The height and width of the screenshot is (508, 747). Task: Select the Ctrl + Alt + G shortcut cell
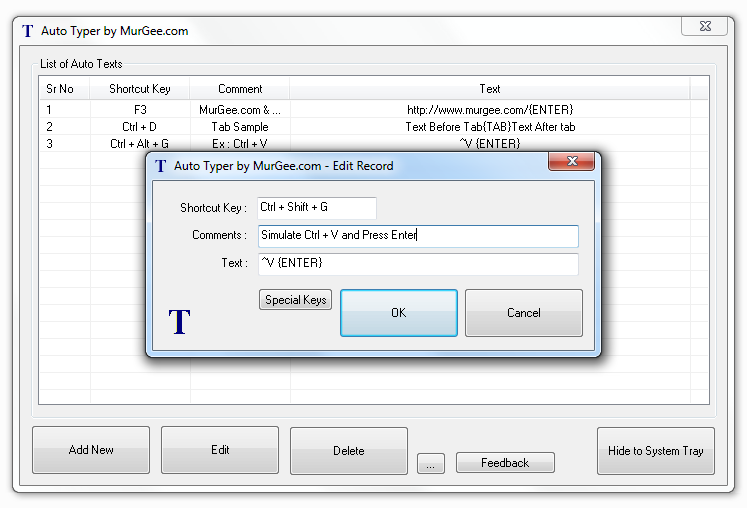point(140,144)
